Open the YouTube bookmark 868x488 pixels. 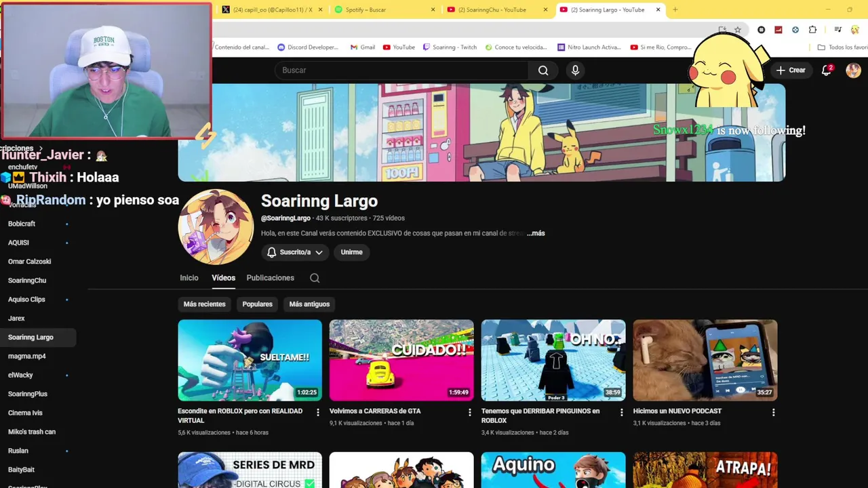click(399, 47)
